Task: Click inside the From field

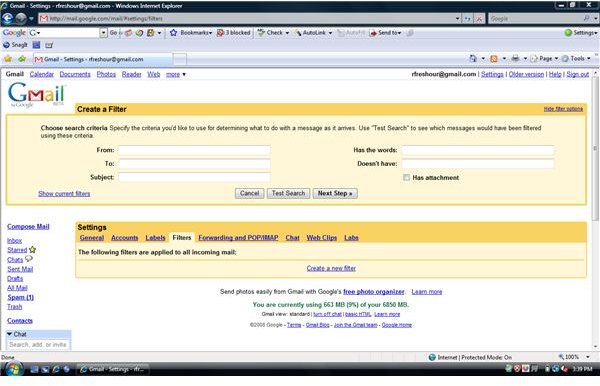Action: (194, 150)
